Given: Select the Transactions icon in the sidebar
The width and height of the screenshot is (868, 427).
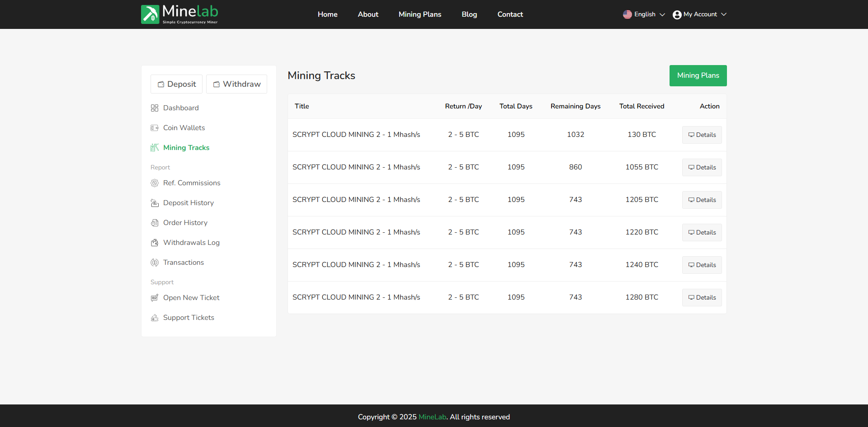Looking at the screenshot, I should [x=155, y=263].
